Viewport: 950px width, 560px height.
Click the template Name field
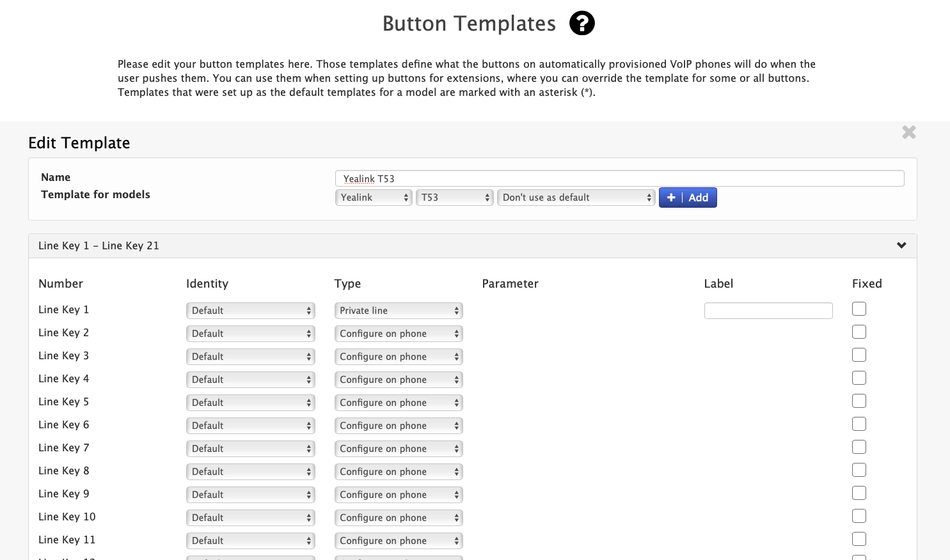click(619, 178)
